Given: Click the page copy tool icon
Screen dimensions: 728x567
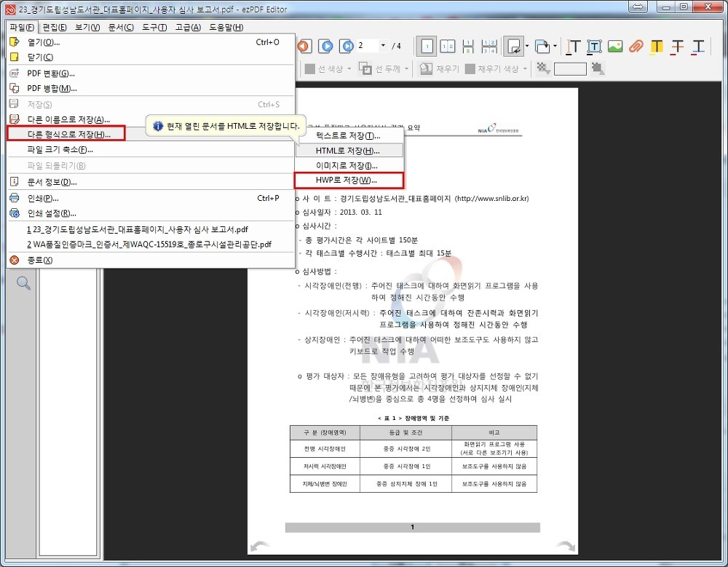Looking at the screenshot, I should (542, 46).
